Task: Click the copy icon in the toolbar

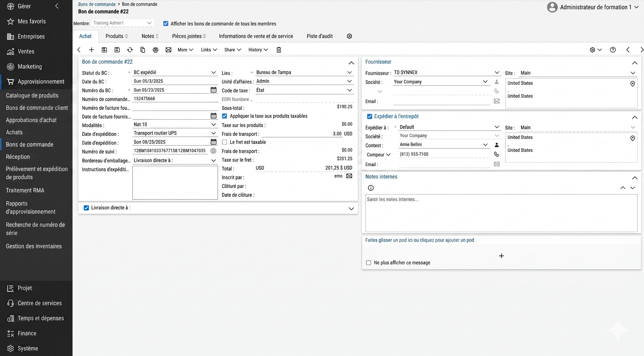Action: [x=143, y=50]
